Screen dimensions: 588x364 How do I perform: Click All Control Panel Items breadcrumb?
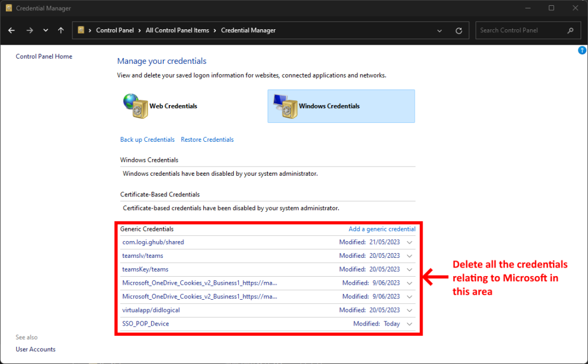pos(177,30)
